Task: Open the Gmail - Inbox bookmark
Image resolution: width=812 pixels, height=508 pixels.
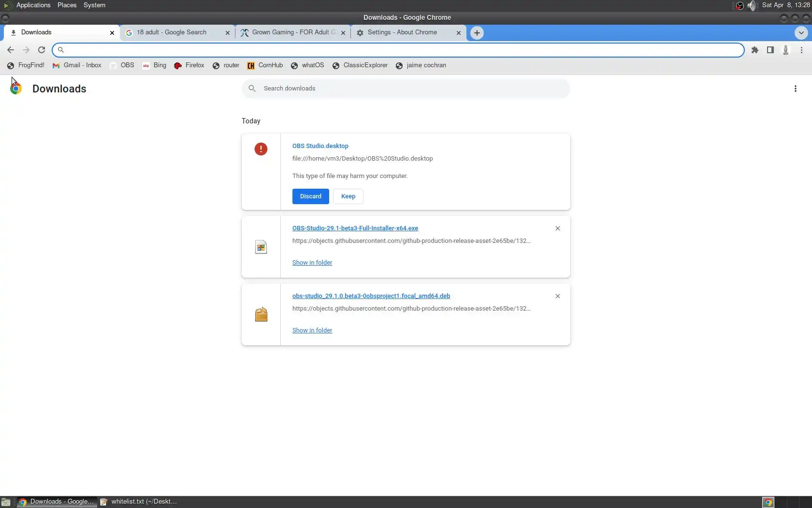Action: [77, 65]
